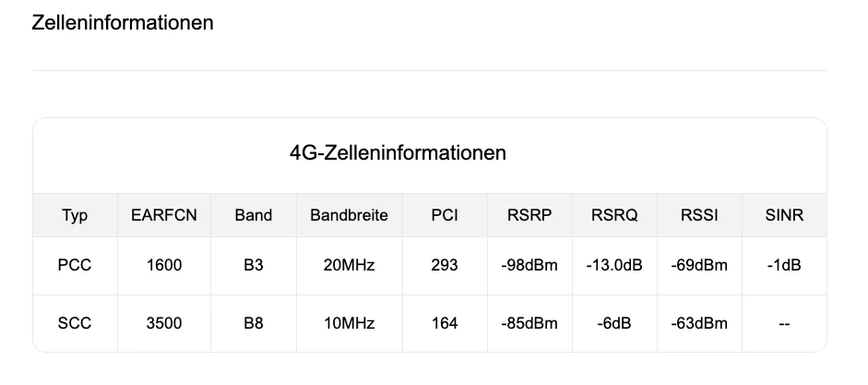This screenshot has width=868, height=385.
Task: Select the Typ column header
Action: 75,215
